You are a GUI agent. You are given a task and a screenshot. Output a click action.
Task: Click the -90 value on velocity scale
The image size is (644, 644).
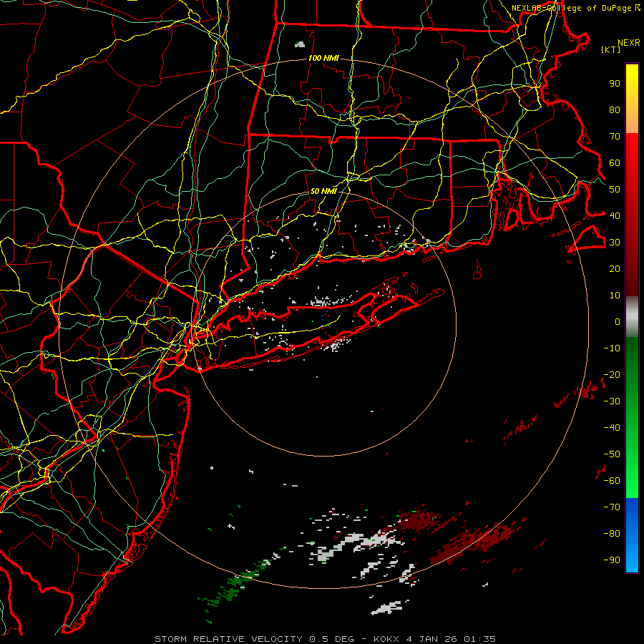tap(612, 560)
